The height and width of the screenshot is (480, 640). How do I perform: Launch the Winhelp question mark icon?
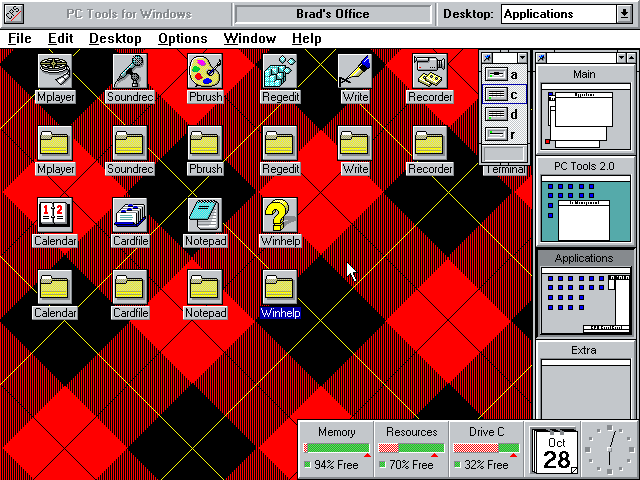click(280, 215)
